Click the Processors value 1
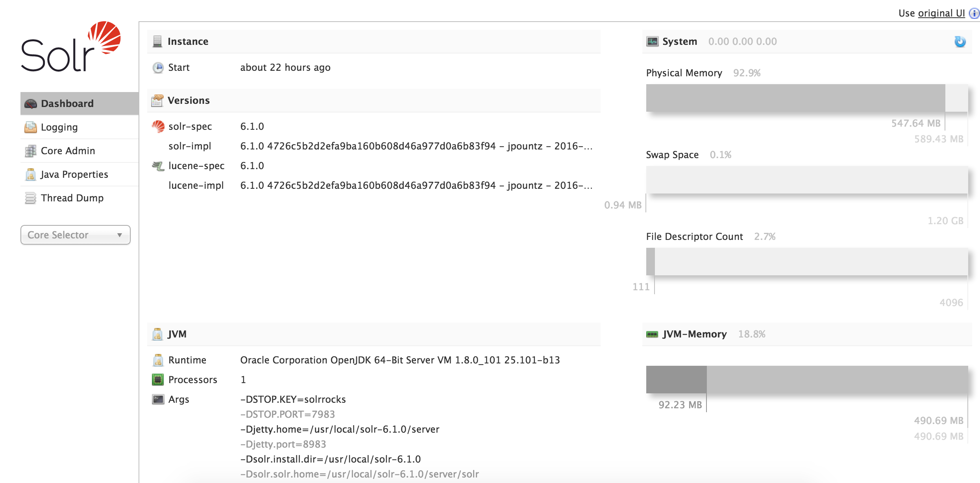The image size is (980, 483). pyautogui.click(x=243, y=380)
